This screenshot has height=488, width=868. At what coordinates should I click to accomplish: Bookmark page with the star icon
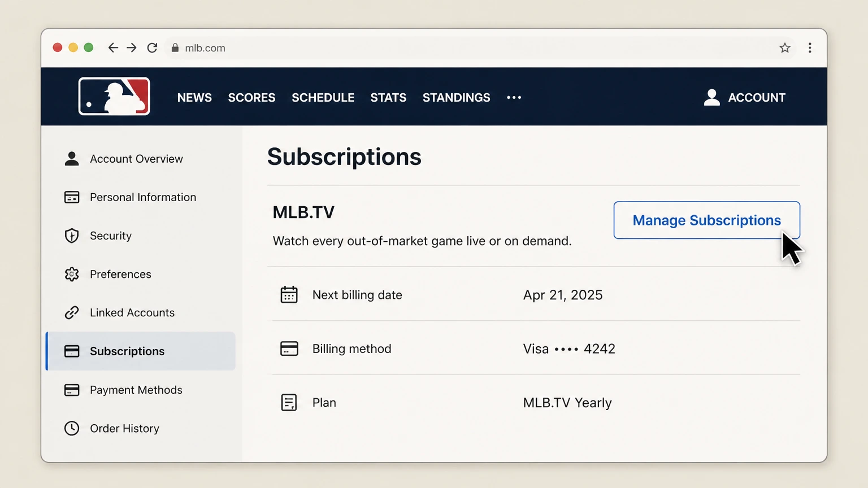(x=785, y=48)
